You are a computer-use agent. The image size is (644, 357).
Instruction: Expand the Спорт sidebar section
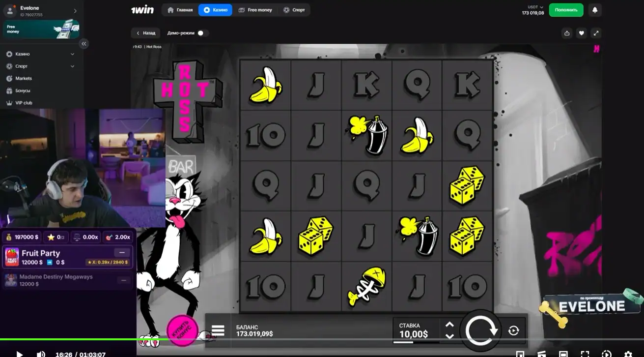pyautogui.click(x=72, y=66)
